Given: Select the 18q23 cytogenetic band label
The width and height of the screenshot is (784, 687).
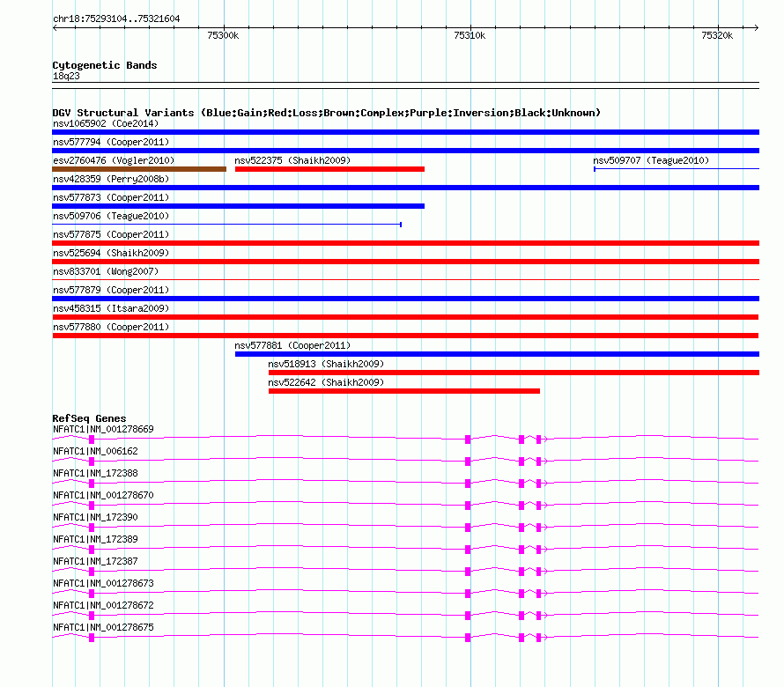Looking at the screenshot, I should [x=66, y=76].
